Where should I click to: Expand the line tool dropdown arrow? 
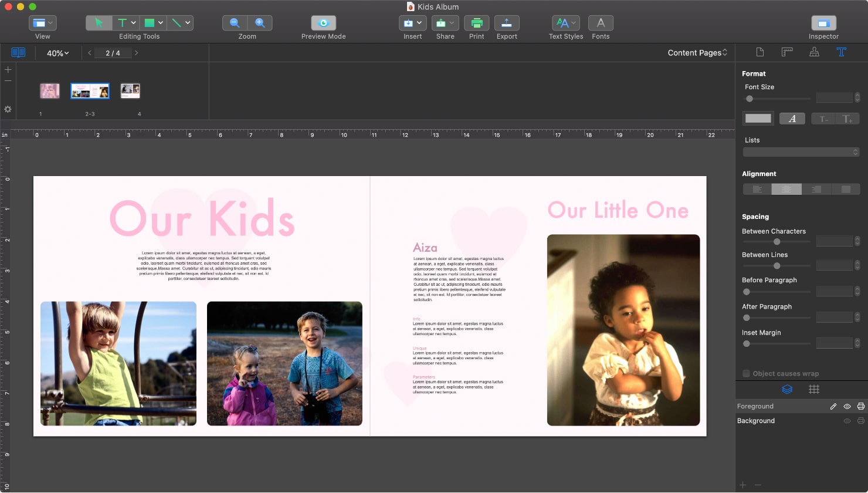188,23
